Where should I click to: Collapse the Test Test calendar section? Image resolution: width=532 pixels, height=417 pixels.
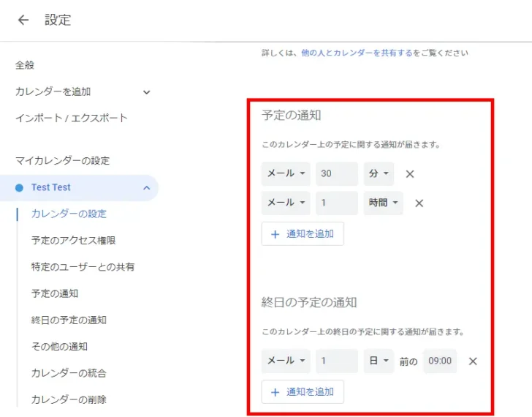[147, 188]
